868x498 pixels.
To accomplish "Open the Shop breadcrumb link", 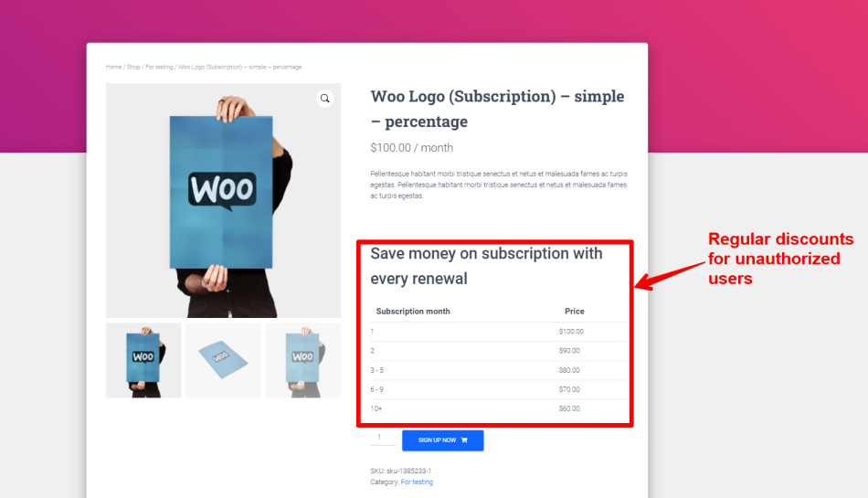I will coord(133,67).
